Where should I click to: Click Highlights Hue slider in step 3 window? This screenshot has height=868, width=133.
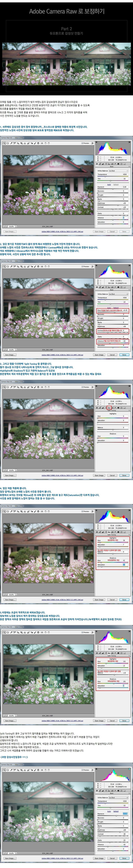click(x=113, y=418)
